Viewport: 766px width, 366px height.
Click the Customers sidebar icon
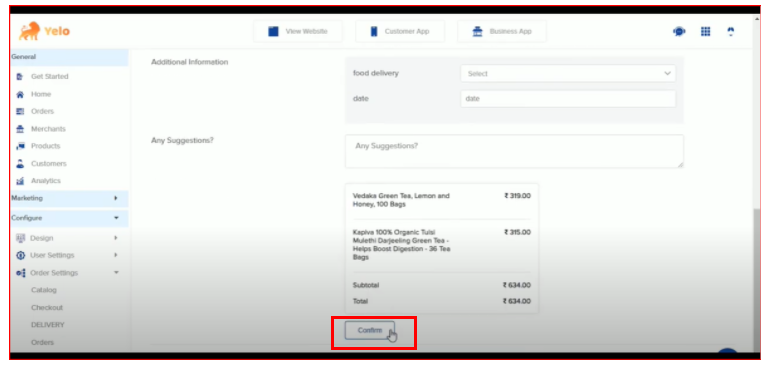20,164
